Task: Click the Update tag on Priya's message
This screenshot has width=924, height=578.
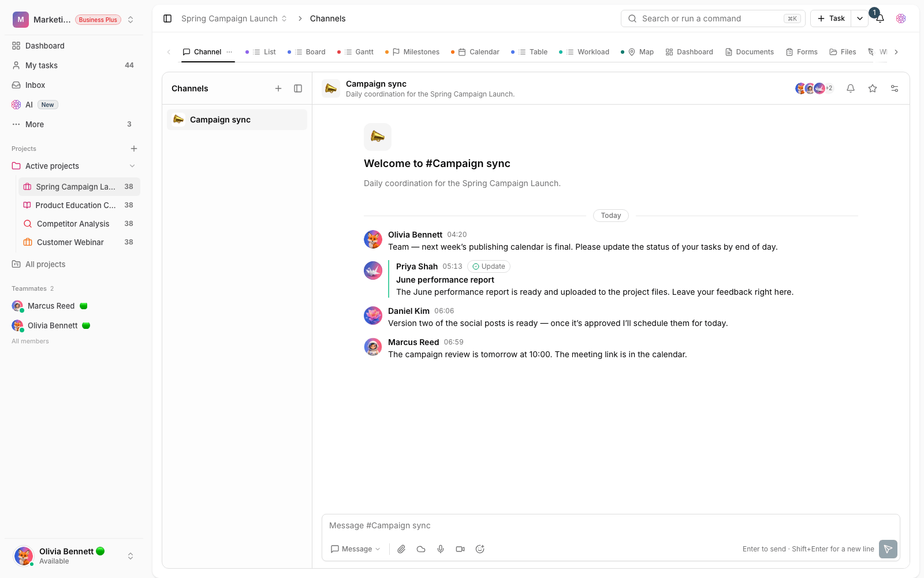Action: click(489, 266)
